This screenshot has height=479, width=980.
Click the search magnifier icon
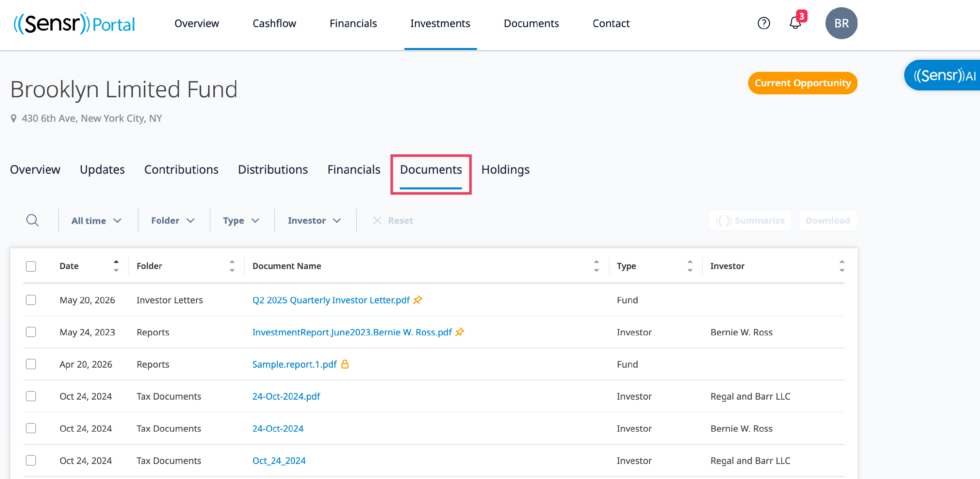tap(32, 220)
